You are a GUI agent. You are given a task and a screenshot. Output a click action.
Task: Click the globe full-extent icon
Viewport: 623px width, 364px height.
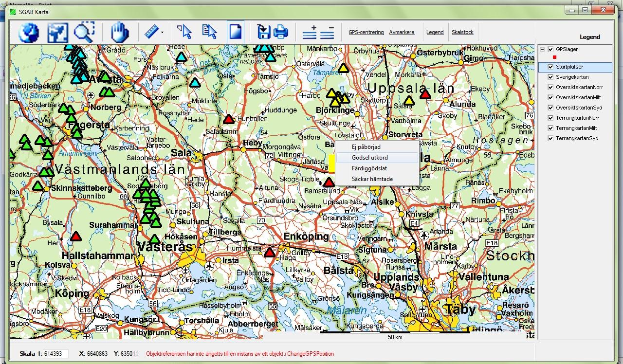click(x=29, y=33)
